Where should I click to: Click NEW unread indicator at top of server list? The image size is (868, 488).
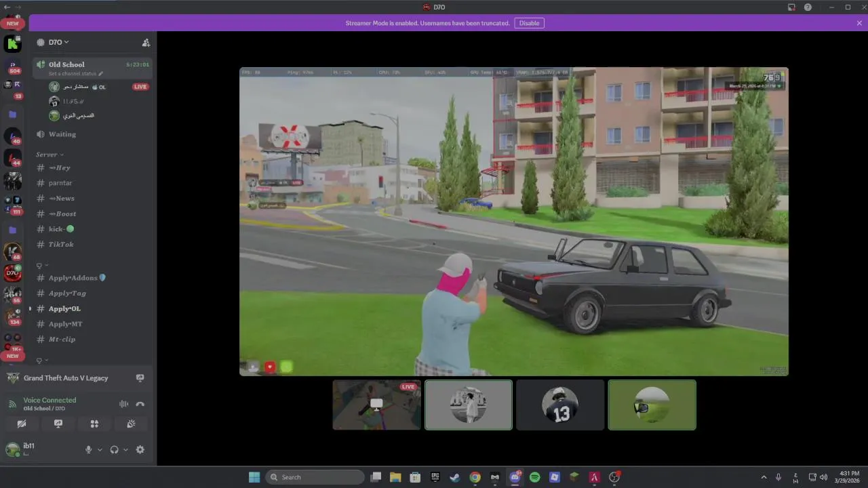pos(13,23)
